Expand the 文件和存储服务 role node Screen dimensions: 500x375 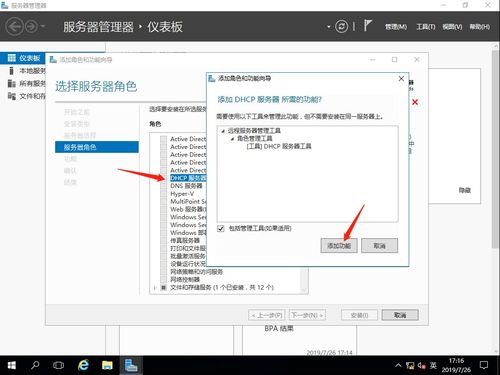click(x=155, y=287)
